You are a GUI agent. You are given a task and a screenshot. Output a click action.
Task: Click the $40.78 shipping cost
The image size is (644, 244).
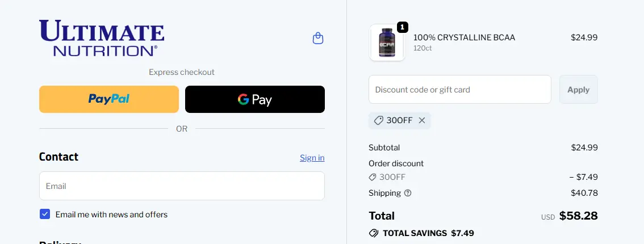(x=584, y=193)
